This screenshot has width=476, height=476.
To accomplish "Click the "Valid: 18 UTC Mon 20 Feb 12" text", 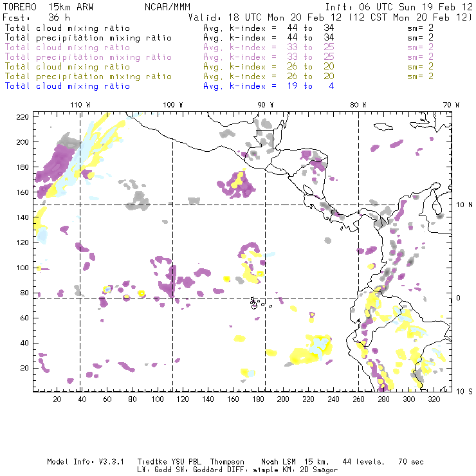I will pyautogui.click(x=265, y=17).
